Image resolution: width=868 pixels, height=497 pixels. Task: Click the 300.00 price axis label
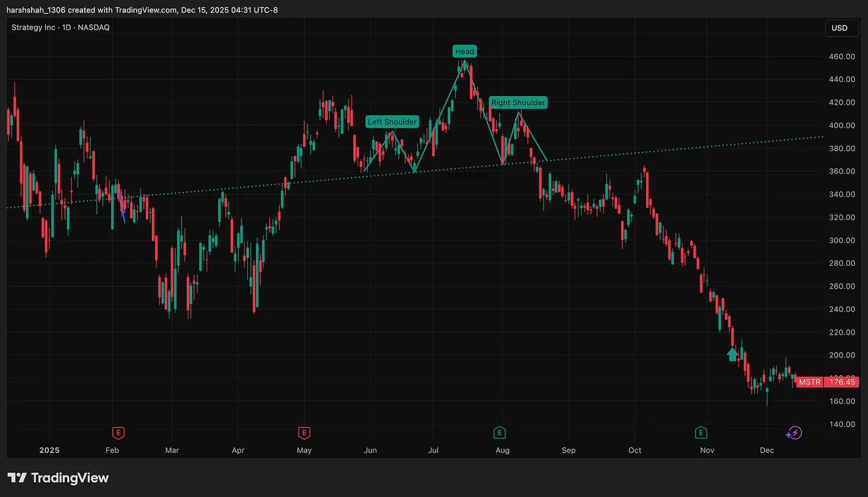pos(842,240)
